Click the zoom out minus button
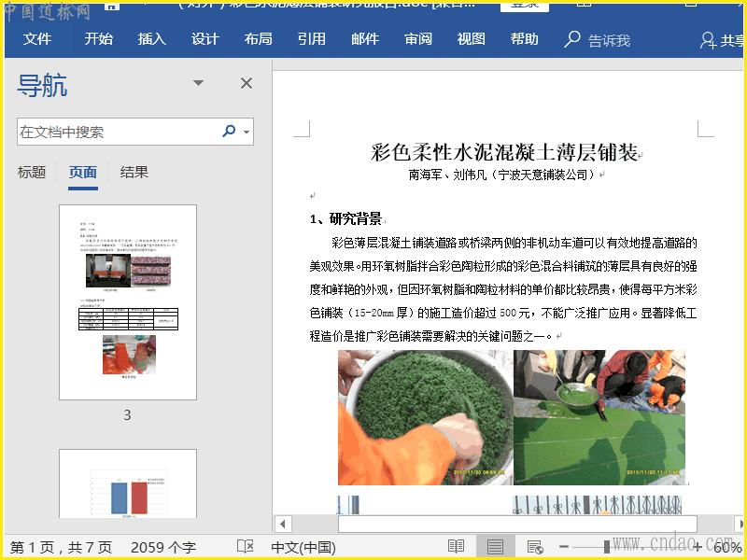This screenshot has width=747, height=560. [x=564, y=547]
